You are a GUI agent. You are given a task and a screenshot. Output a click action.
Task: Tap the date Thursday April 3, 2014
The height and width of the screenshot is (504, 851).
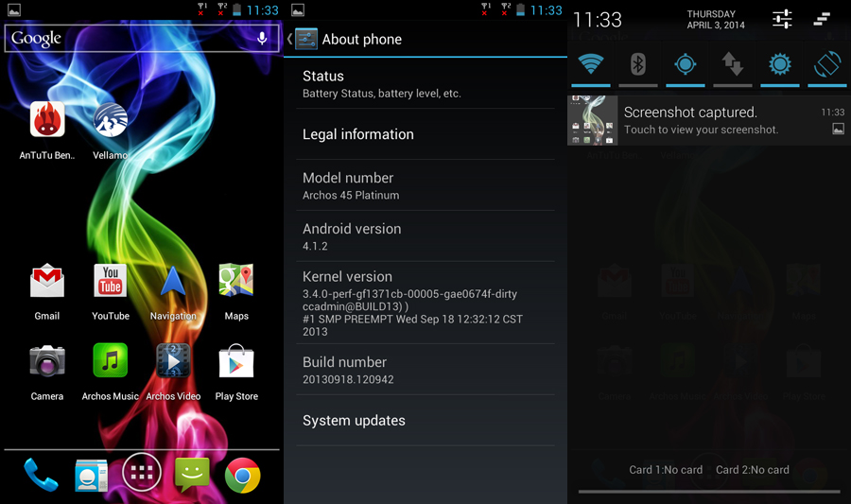716,20
